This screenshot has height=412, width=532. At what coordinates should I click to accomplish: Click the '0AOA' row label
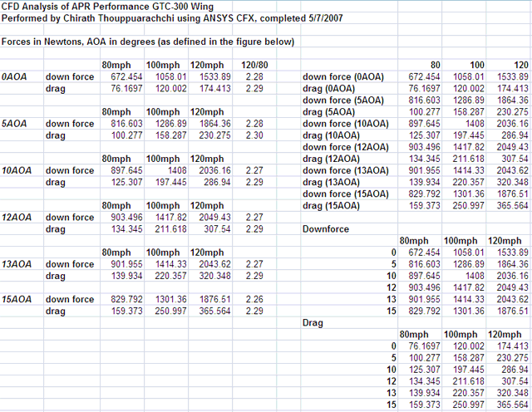coord(17,76)
